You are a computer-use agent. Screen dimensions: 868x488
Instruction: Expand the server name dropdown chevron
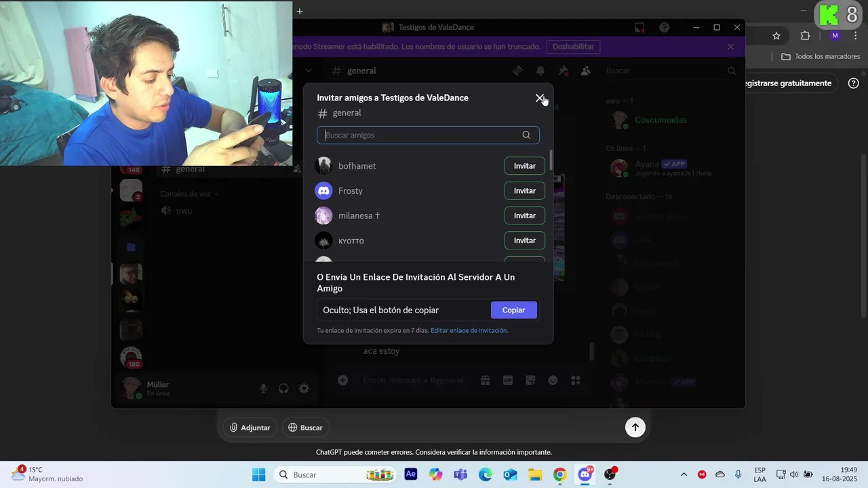tap(308, 70)
